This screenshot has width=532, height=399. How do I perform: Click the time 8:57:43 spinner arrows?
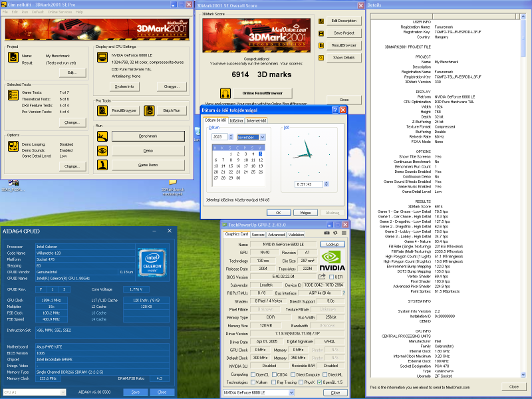(x=327, y=184)
